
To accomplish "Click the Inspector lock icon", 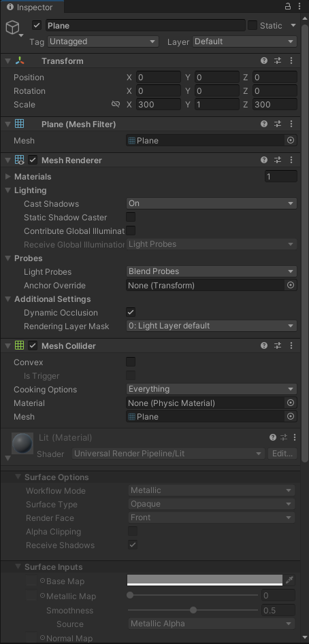I will [x=288, y=7].
